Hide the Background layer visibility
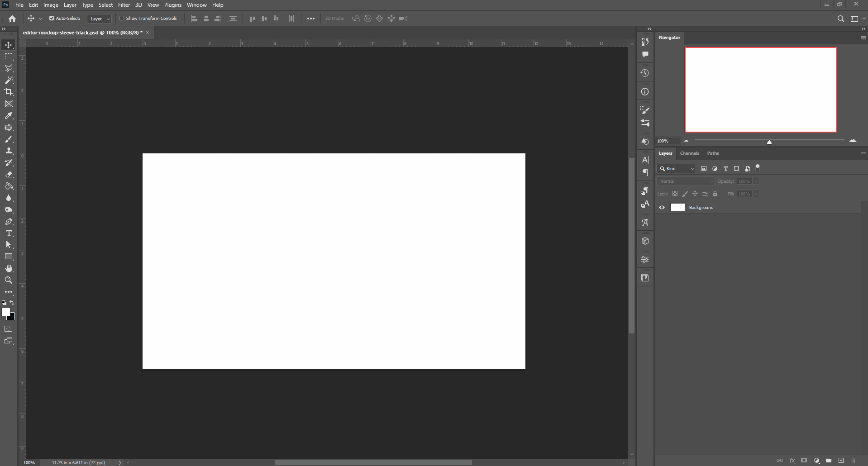The width and height of the screenshot is (868, 466). point(662,207)
